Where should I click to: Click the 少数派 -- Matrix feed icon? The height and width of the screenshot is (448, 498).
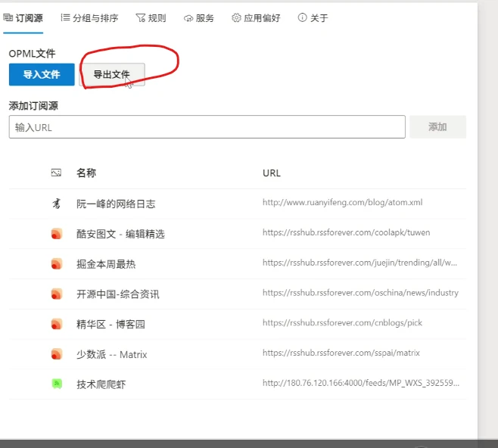(57, 354)
